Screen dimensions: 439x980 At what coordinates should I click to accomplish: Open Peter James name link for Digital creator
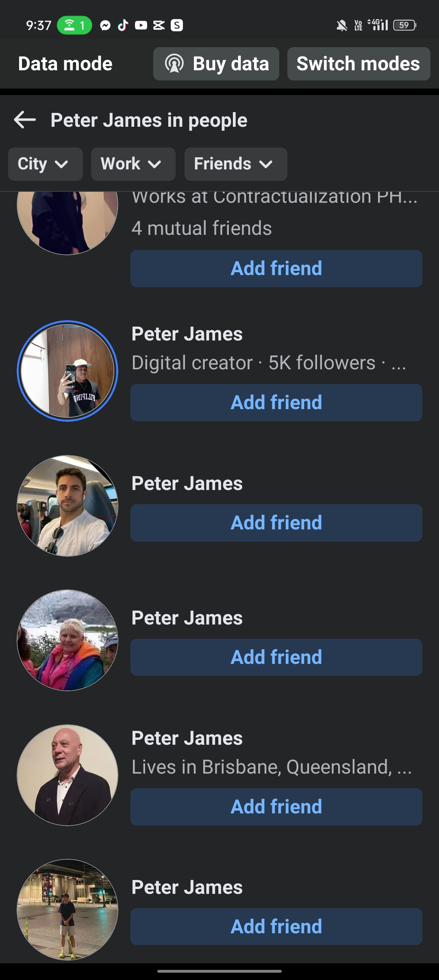pyautogui.click(x=187, y=334)
